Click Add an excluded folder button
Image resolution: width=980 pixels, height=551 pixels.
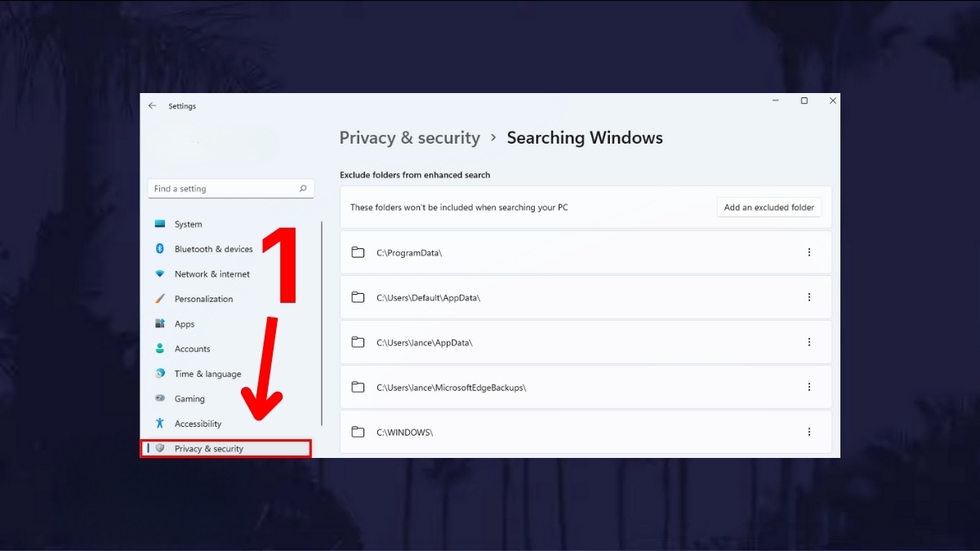(768, 207)
